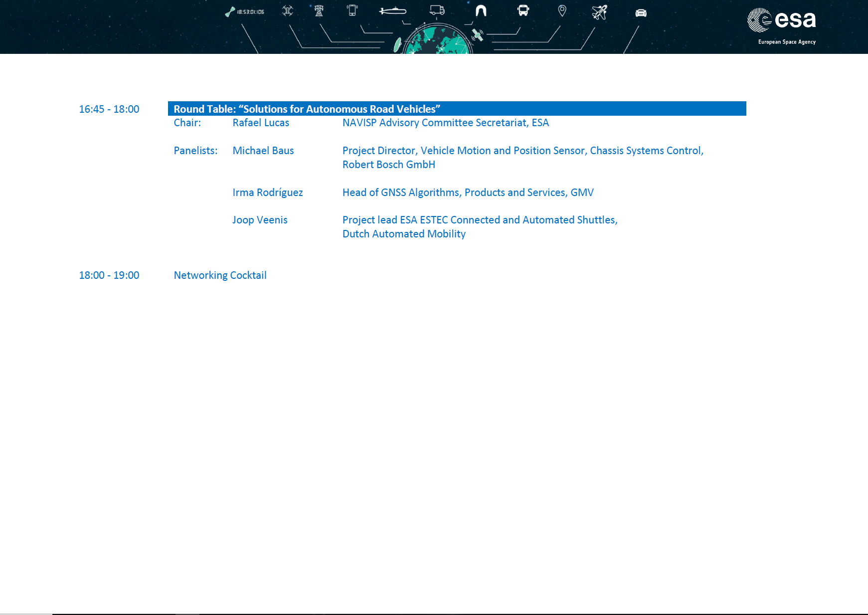Click the drone icon in the banner
868x615 pixels.
pos(288,10)
